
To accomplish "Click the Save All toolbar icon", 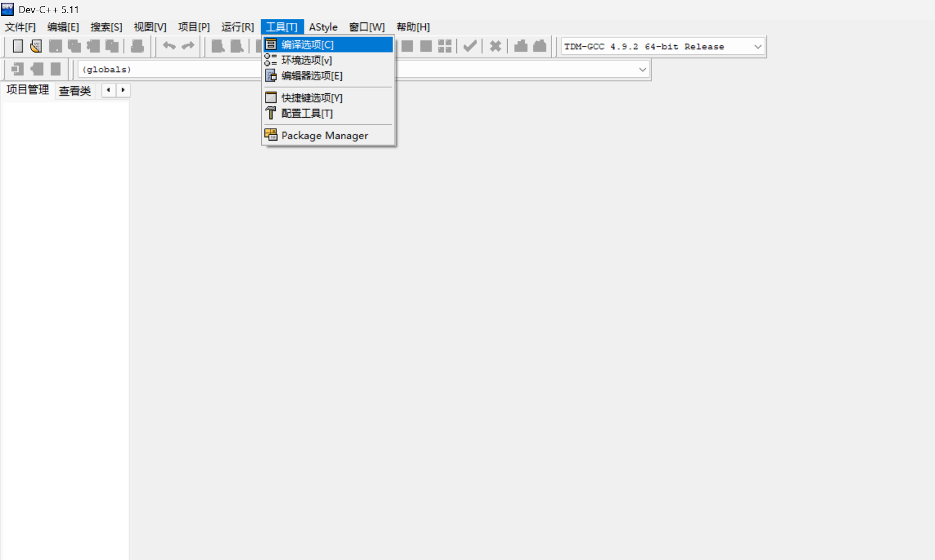I will [x=74, y=46].
